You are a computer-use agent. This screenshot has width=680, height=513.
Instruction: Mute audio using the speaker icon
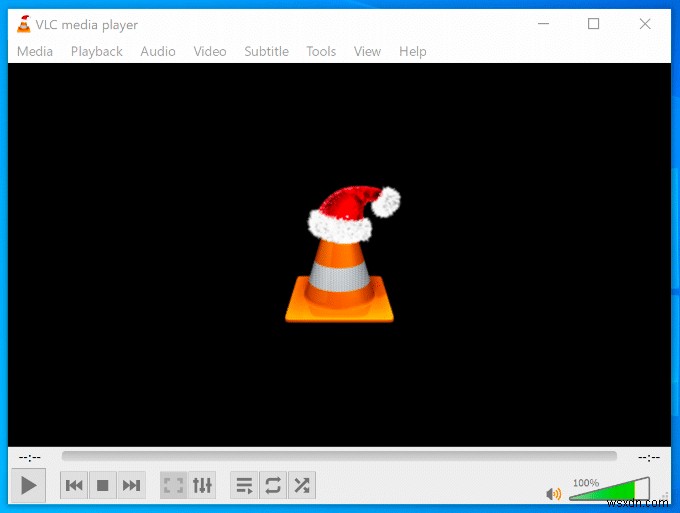point(553,493)
